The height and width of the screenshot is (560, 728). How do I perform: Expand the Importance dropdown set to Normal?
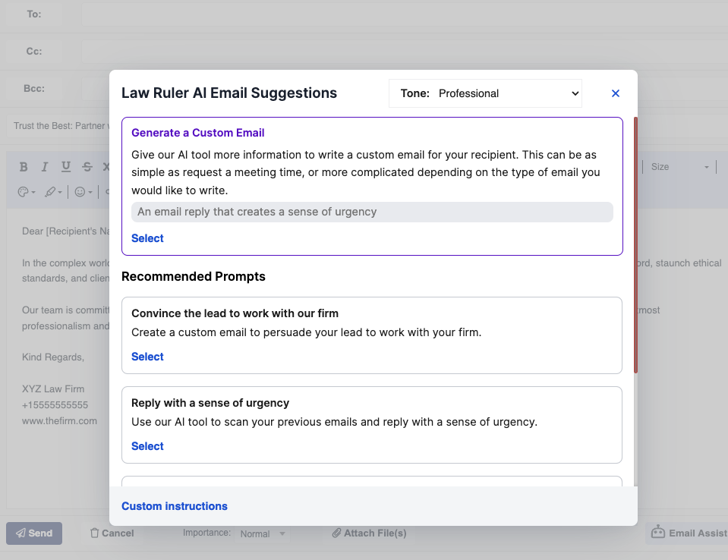[x=262, y=533]
